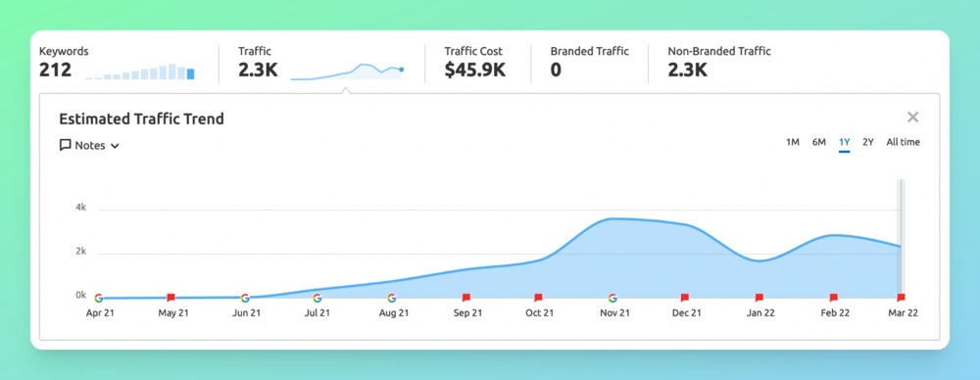
Task: Click the Nov 21 axis label
Action: 615,313
